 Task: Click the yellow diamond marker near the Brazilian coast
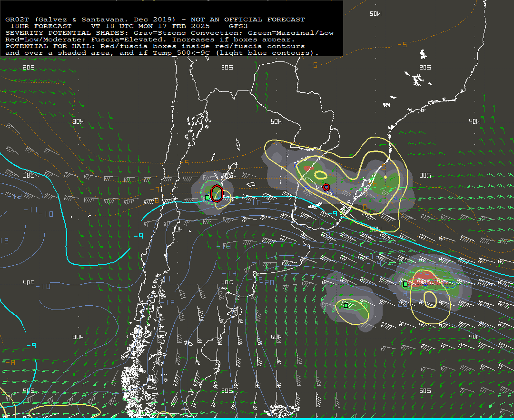click(385, 177)
